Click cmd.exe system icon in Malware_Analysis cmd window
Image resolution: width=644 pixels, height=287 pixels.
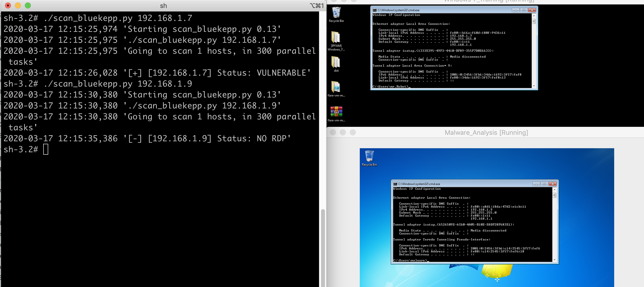pos(395,184)
